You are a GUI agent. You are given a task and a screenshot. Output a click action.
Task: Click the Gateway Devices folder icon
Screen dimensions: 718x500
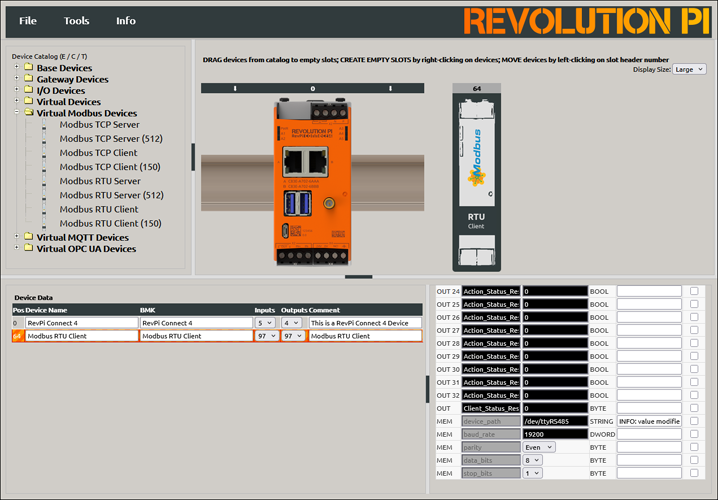29,78
